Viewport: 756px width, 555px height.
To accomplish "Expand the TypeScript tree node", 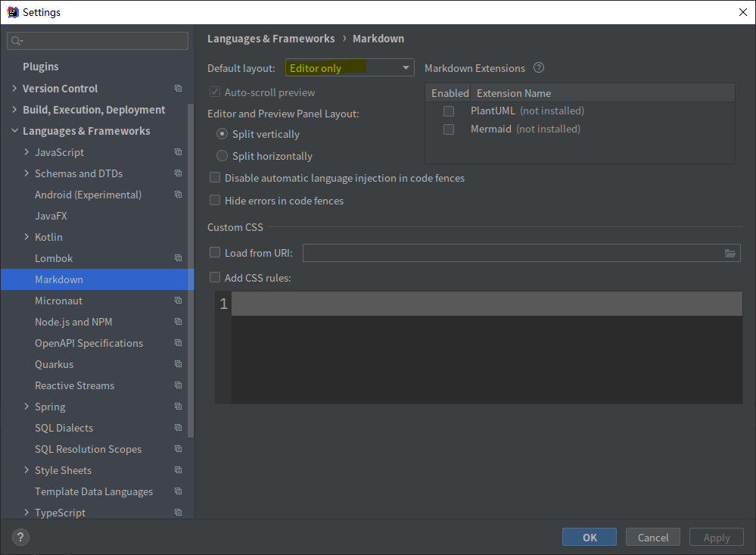I will tap(26, 513).
